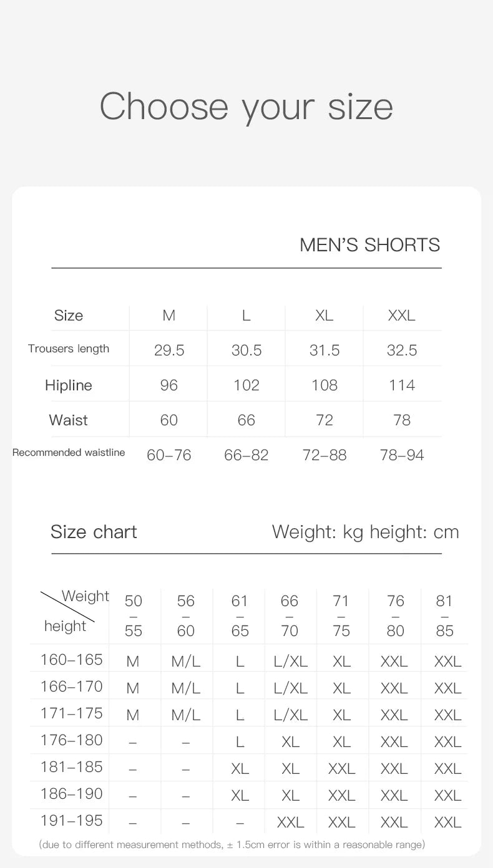Select the 50–55 weight column header
The image size is (493, 868).
point(134,615)
